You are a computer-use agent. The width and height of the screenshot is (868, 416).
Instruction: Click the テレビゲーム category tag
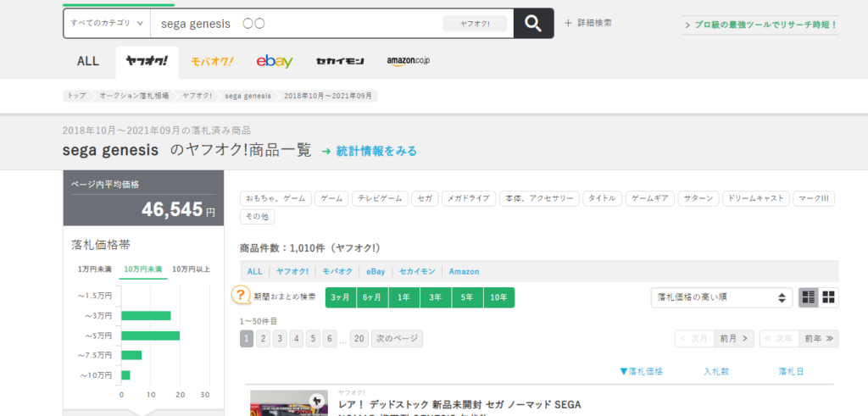click(380, 198)
